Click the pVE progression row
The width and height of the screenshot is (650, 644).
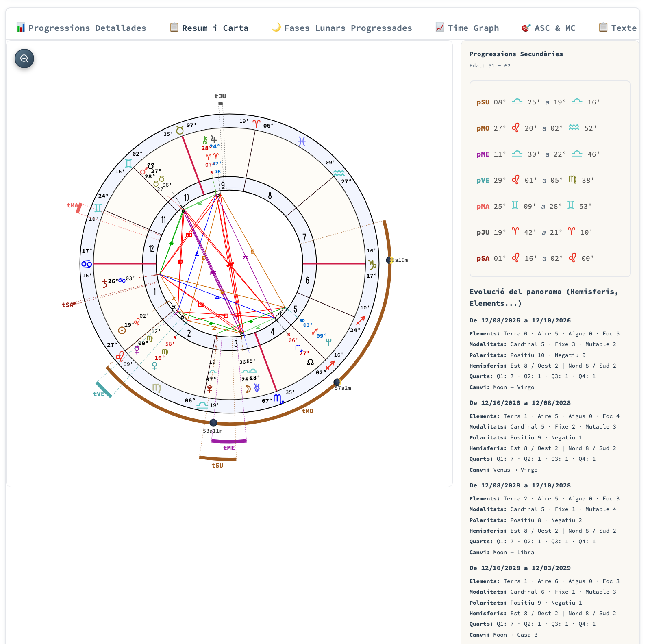550,180
